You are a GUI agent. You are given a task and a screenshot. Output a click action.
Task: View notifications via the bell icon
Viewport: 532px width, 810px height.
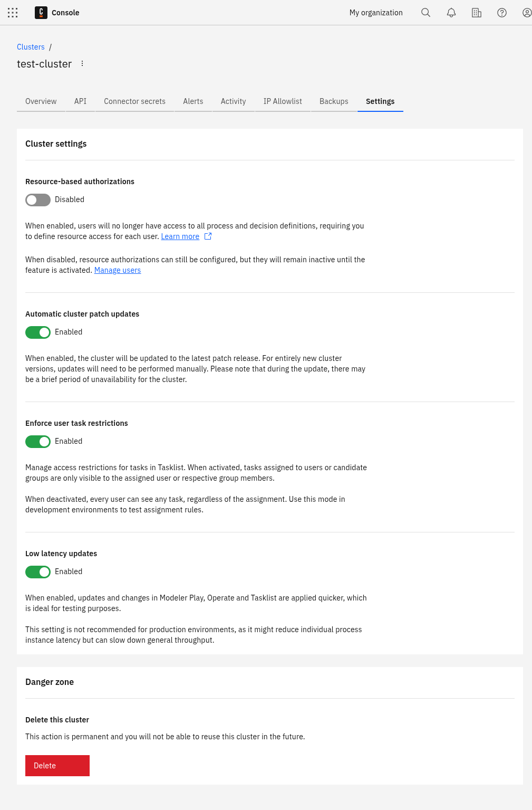[451, 13]
